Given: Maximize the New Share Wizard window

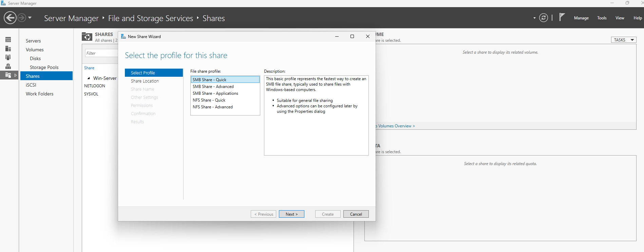Looking at the screenshot, I should 352,36.
